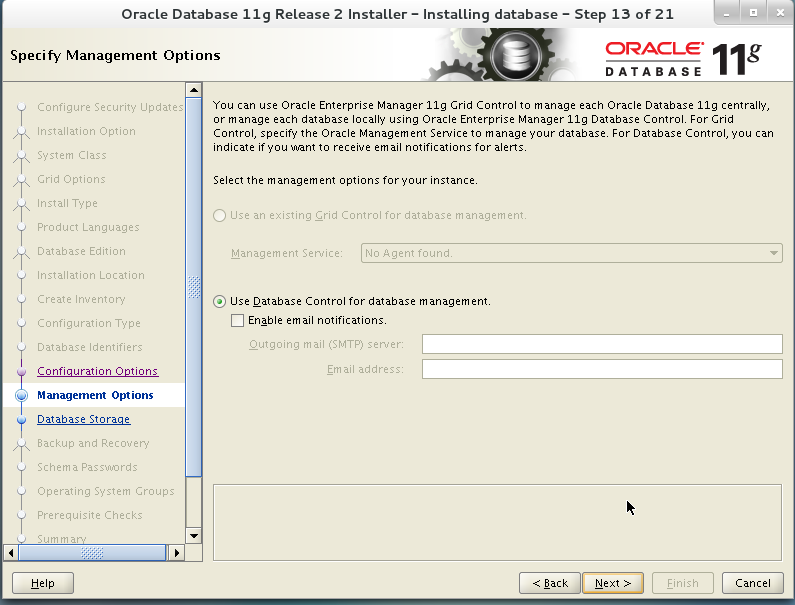
Task: Open the Management Service dropdown
Action: point(571,253)
